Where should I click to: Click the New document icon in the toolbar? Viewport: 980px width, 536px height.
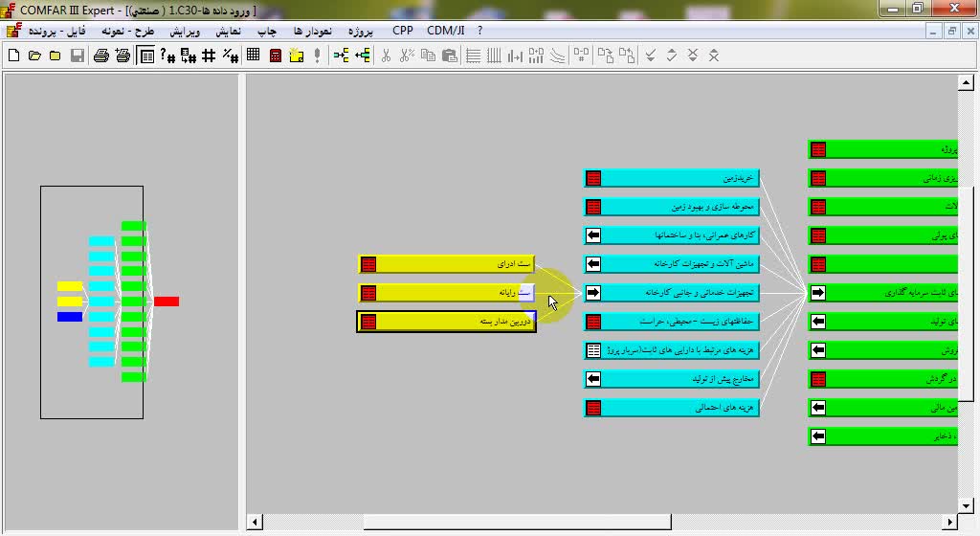(13, 56)
